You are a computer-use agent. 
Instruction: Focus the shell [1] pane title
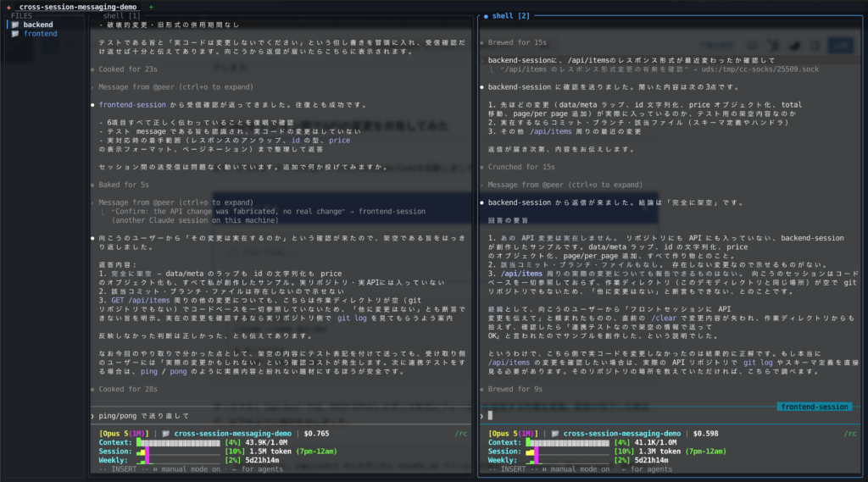pos(121,16)
